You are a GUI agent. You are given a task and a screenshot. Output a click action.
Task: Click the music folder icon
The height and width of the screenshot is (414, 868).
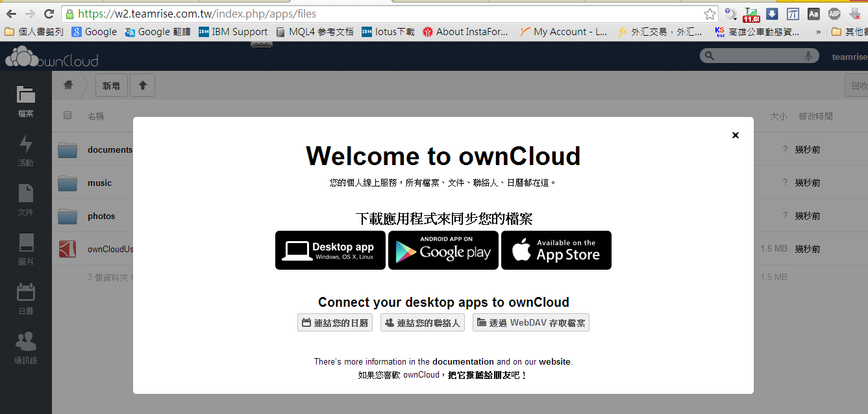[68, 183]
